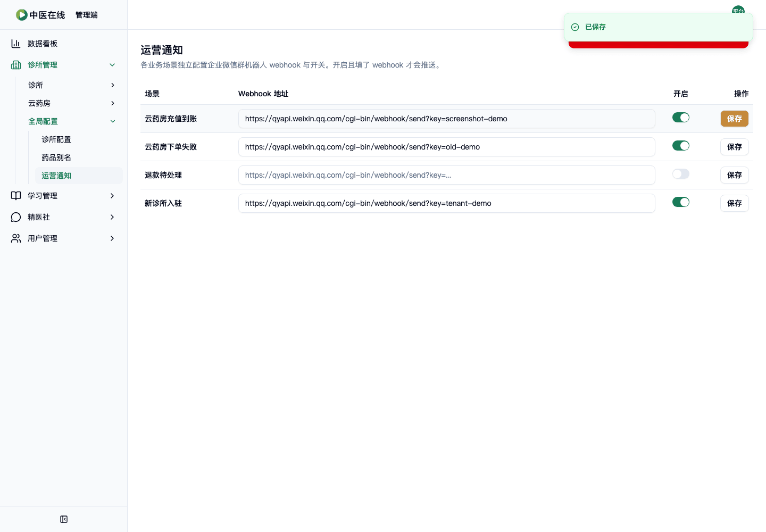
Task: Click the 新诊所入驻 scene label
Action: pos(163,203)
